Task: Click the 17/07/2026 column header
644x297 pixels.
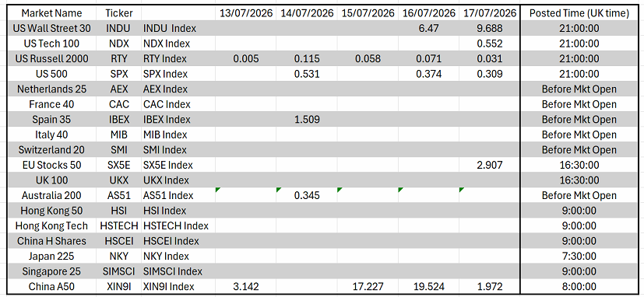Action: point(490,13)
